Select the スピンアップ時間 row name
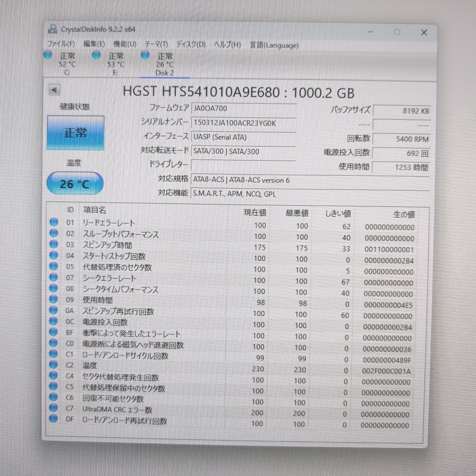The width and height of the screenshot is (476, 476). (107, 245)
